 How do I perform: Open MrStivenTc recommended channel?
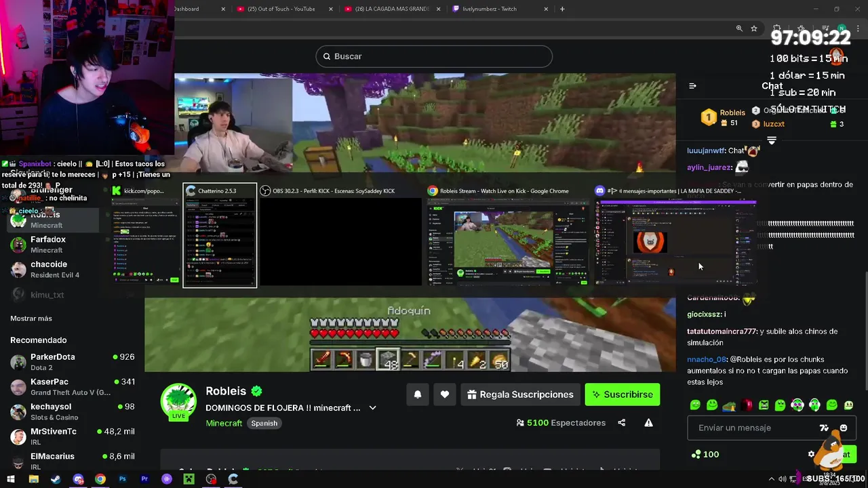73,436
